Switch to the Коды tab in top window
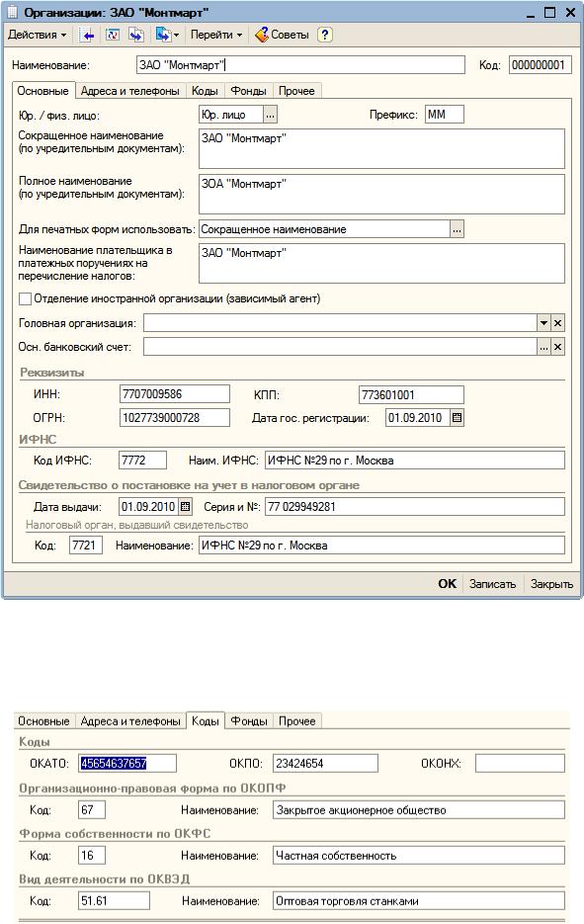The image size is (584, 924). coord(206,91)
